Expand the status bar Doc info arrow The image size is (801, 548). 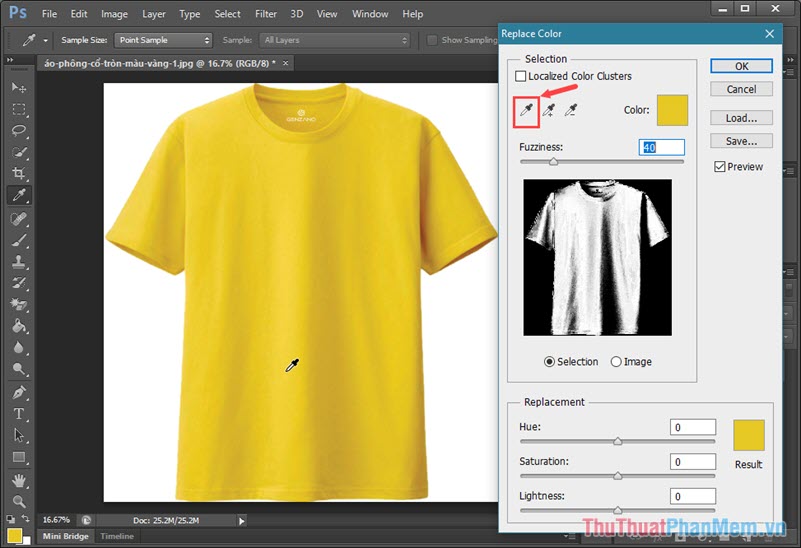pos(242,521)
